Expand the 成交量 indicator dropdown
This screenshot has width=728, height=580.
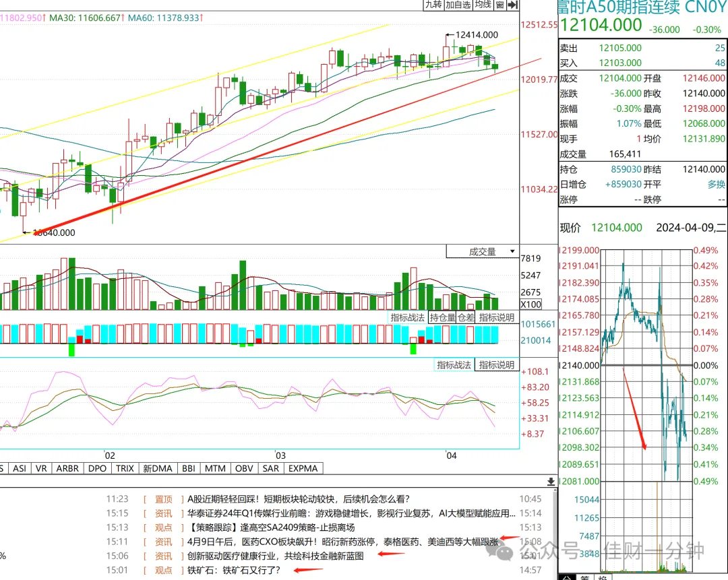point(483,252)
